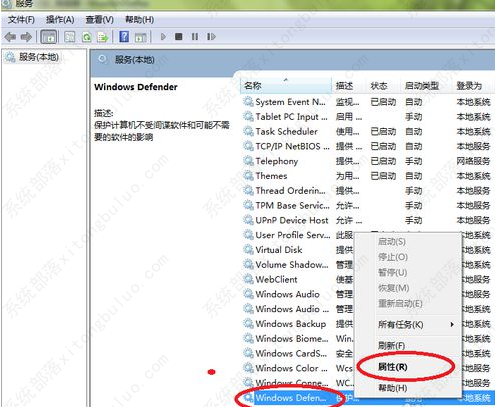Choose 刷新(F) from the context menu
Screen dimensions: 495x407
click(391, 345)
